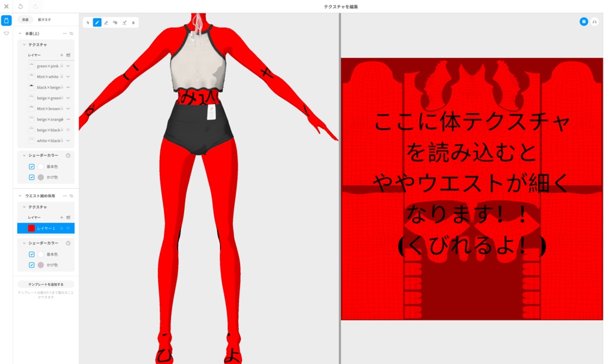Viewport: 604px width, 364px height.
Task: Uncheck かげ色 under ウエスト細め体用 shader color
Action: (32, 265)
